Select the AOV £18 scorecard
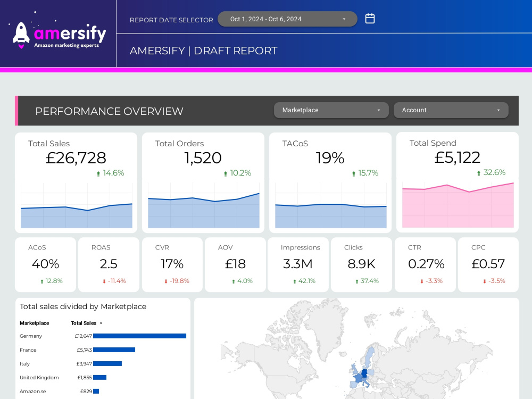This screenshot has width=532, height=399. (235, 264)
